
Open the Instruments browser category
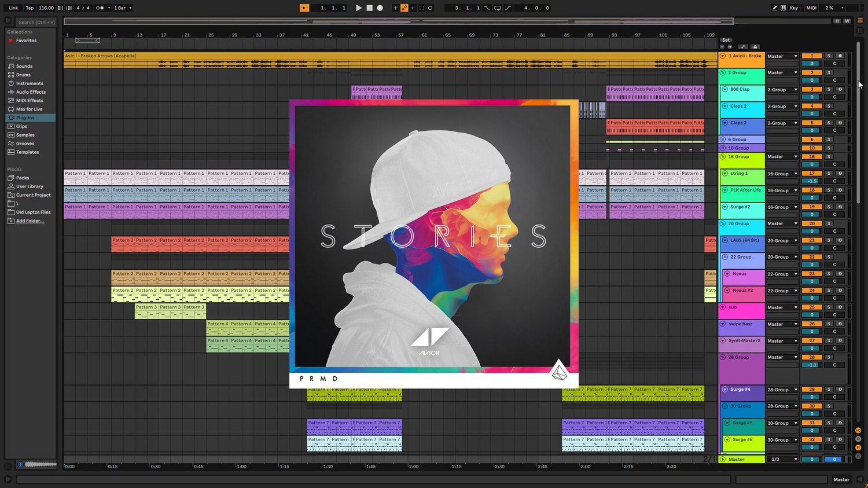[x=31, y=83]
